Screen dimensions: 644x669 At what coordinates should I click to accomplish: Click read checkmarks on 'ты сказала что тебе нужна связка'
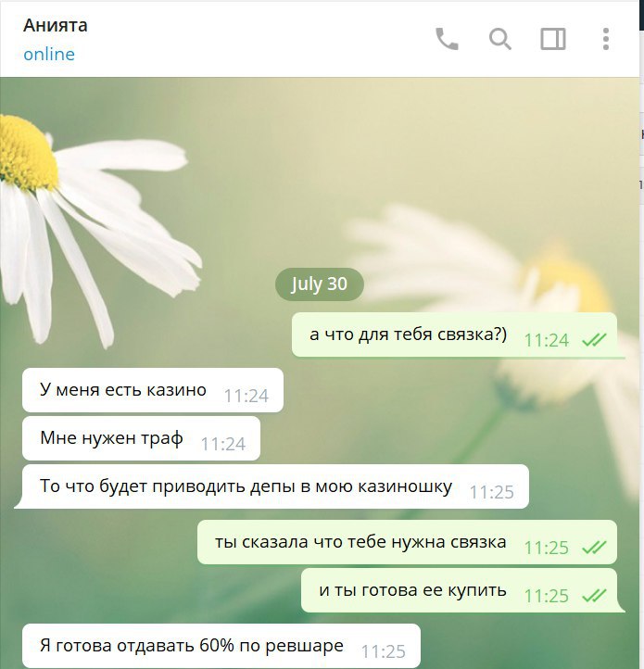point(594,548)
